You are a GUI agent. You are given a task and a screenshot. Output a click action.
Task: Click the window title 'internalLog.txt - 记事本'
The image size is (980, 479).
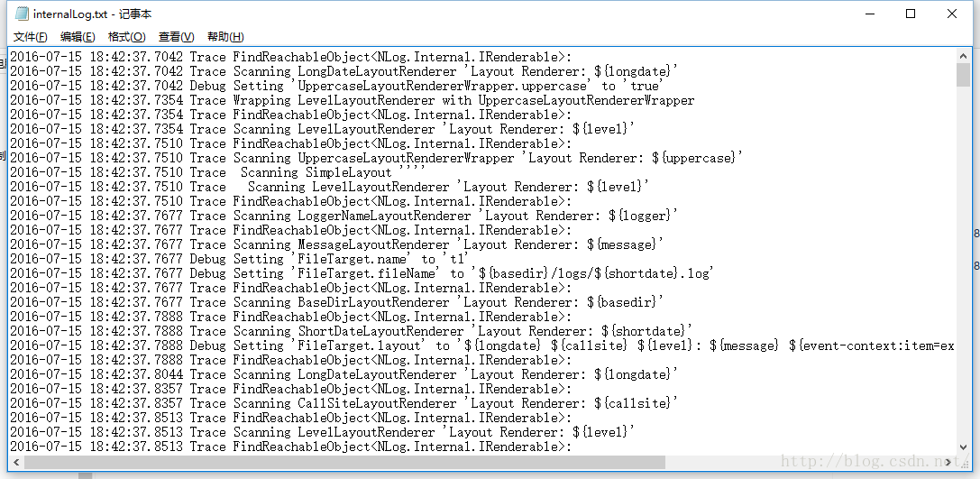93,14
